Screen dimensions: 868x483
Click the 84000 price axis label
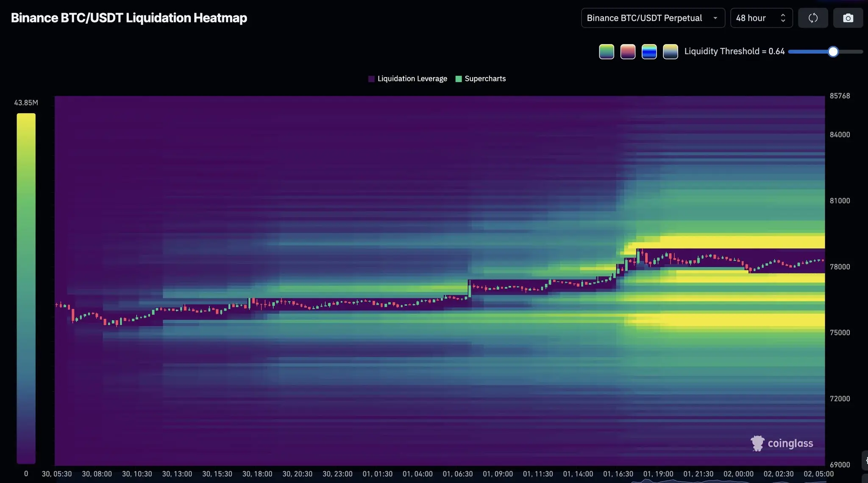(x=840, y=135)
